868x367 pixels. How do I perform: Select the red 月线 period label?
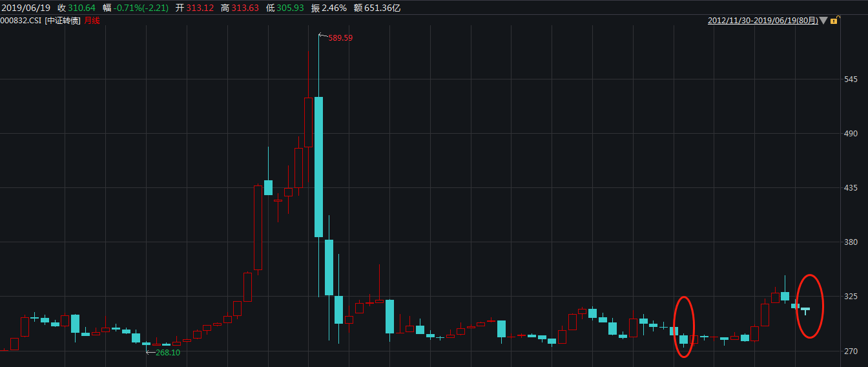[92, 21]
